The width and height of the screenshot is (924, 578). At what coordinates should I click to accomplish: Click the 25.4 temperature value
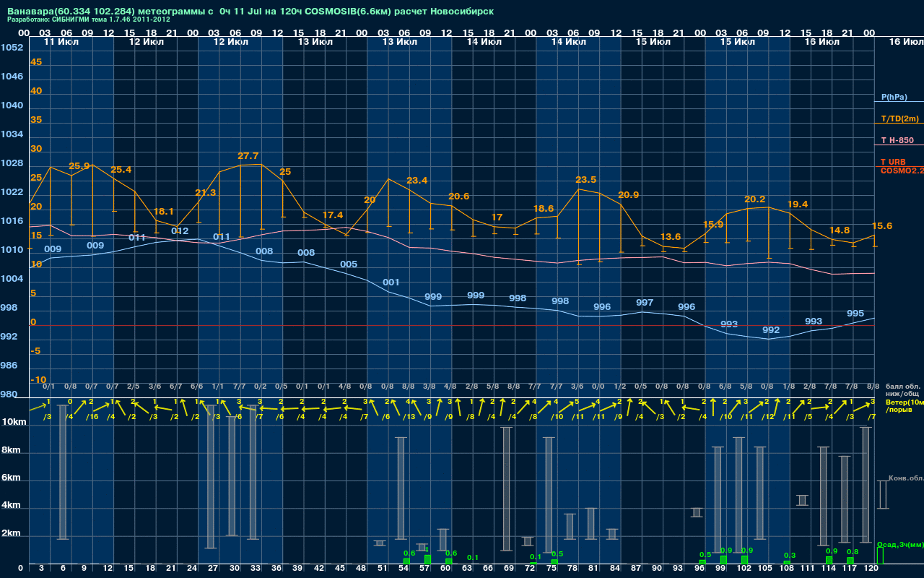click(x=121, y=170)
